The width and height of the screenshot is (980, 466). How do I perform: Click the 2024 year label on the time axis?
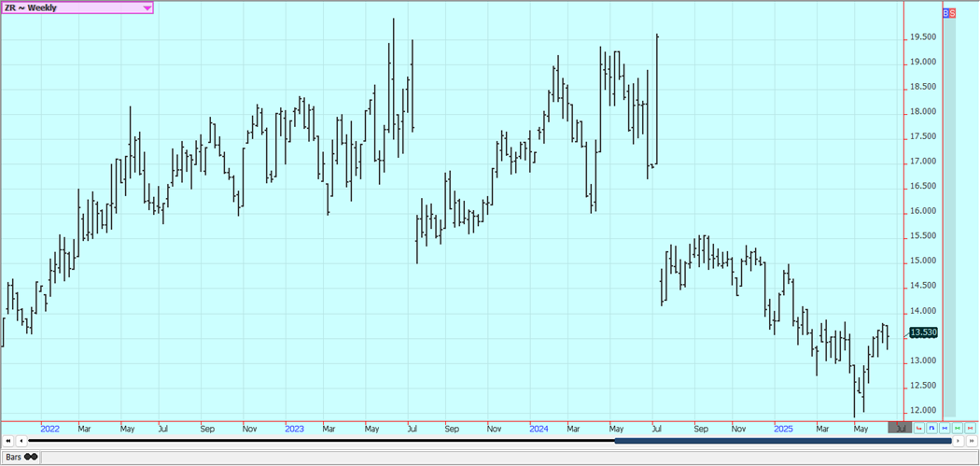(539, 429)
